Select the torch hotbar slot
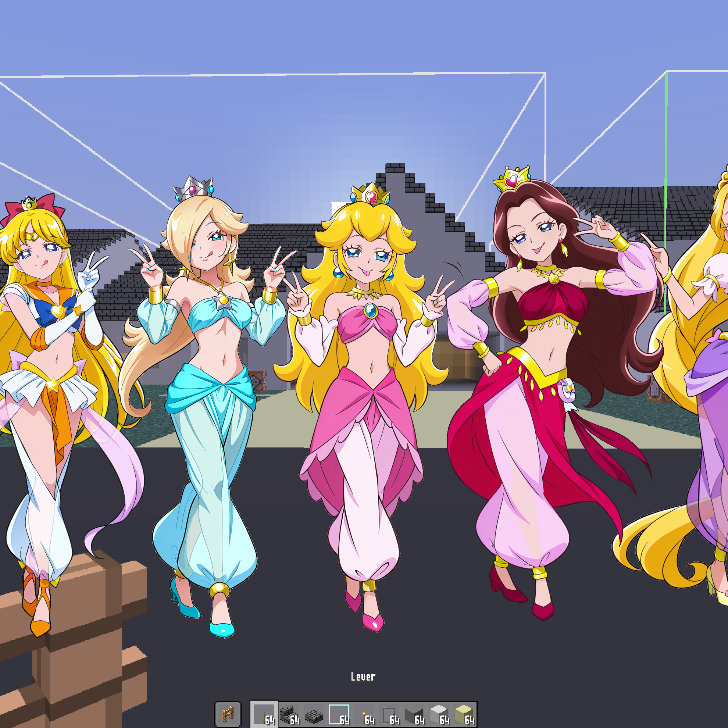 tap(364, 714)
